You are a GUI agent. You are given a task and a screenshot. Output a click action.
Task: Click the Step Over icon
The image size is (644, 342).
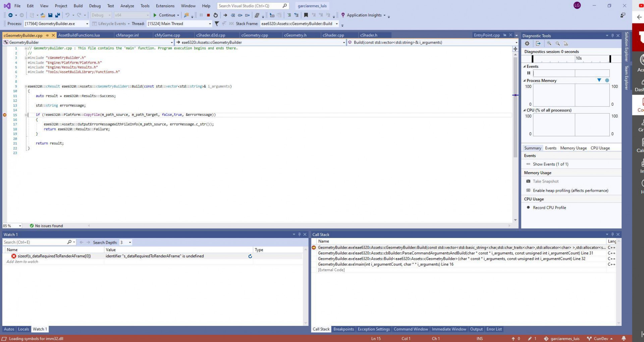pyautogui.click(x=240, y=15)
